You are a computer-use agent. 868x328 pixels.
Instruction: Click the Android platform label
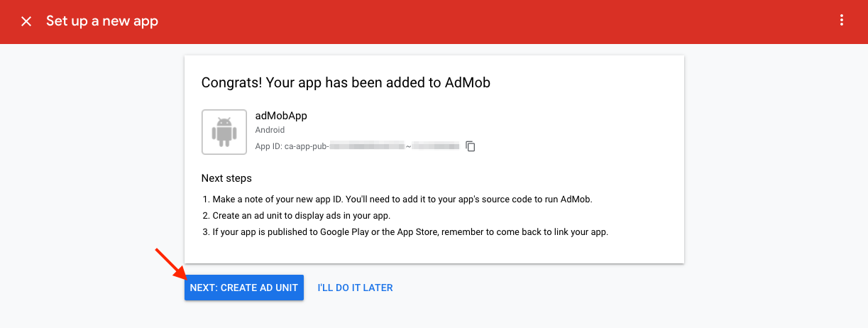tap(270, 131)
